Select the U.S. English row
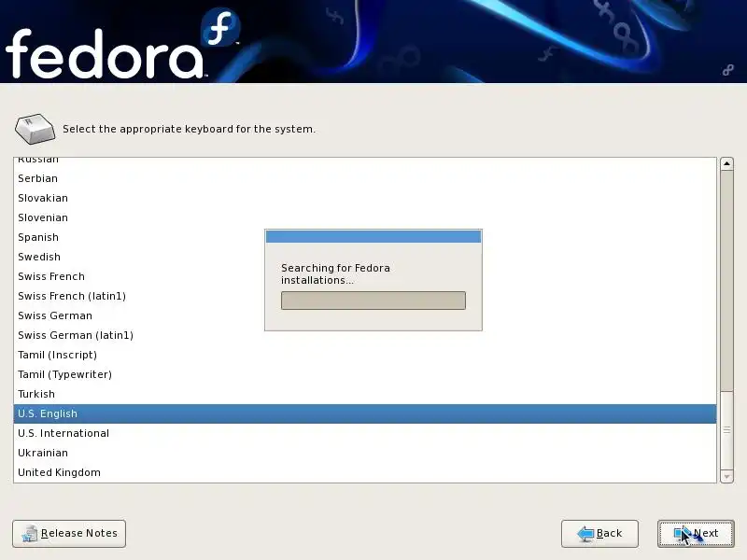 point(365,413)
